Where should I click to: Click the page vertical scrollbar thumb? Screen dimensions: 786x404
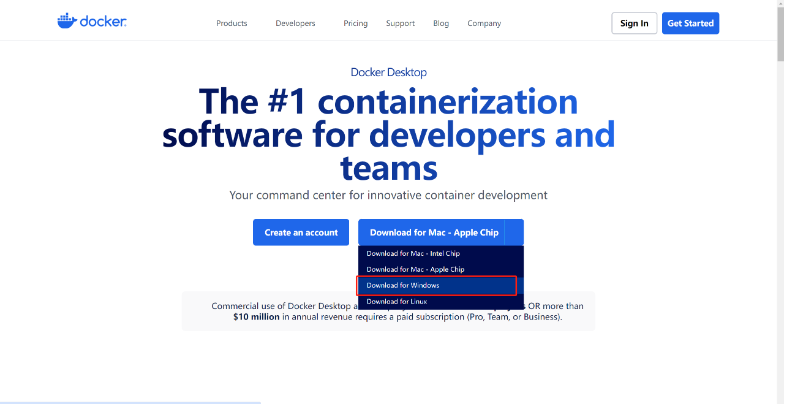(780, 32)
